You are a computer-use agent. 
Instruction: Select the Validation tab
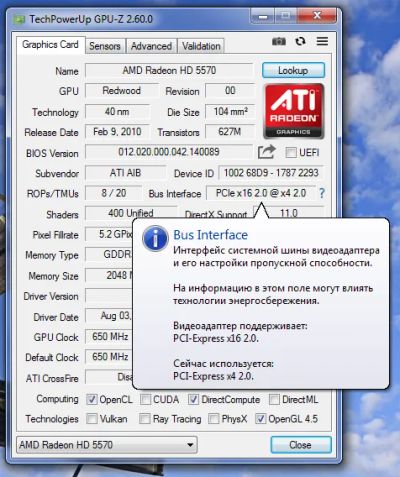coord(201,46)
